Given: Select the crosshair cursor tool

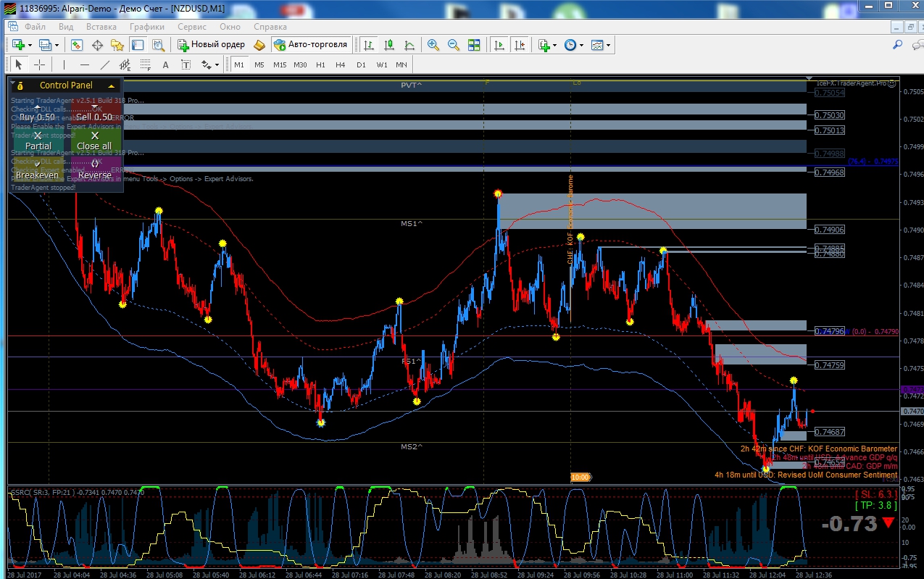Looking at the screenshot, I should 39,64.
